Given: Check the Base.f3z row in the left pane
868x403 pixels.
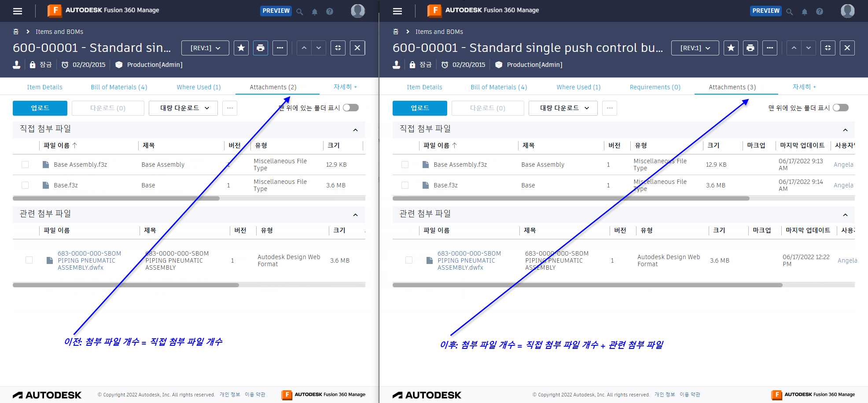Looking at the screenshot, I should coord(25,185).
